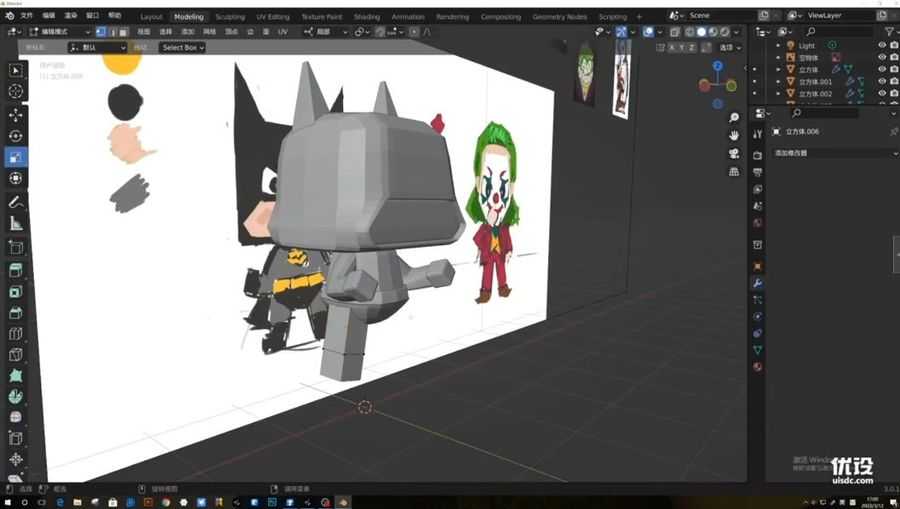This screenshot has height=509, width=900.
Task: Switch to the UV Editing workspace tab
Action: (273, 17)
